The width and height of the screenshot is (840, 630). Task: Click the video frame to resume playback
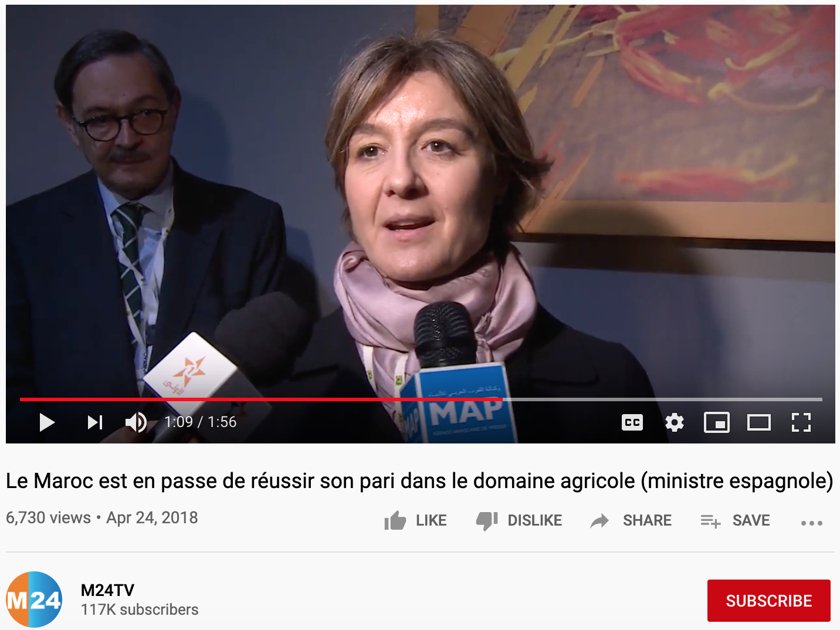coord(421,199)
